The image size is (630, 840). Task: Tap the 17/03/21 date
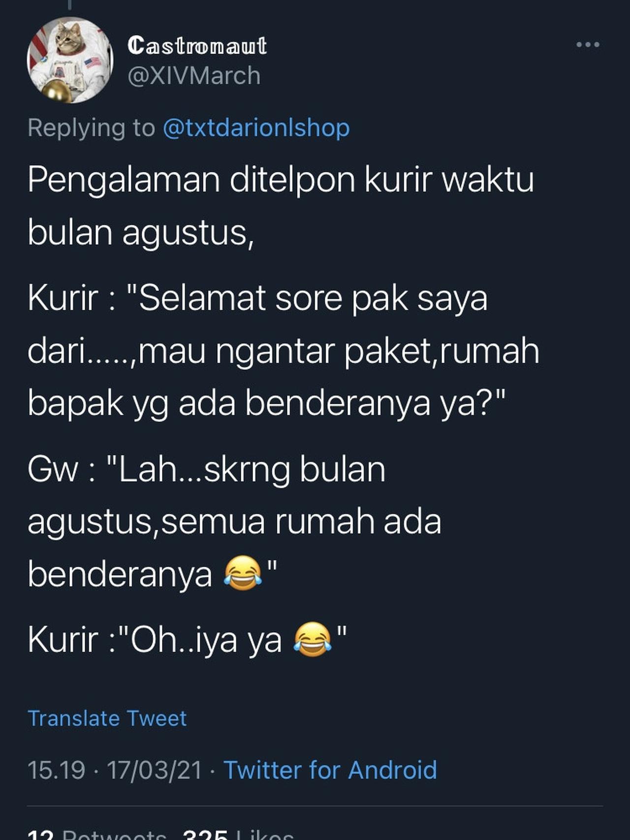click(x=155, y=770)
